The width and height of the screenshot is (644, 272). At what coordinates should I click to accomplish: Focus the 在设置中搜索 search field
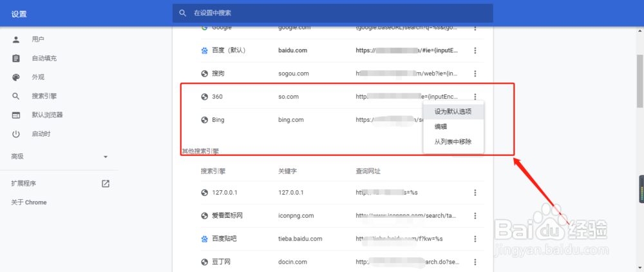click(333, 13)
